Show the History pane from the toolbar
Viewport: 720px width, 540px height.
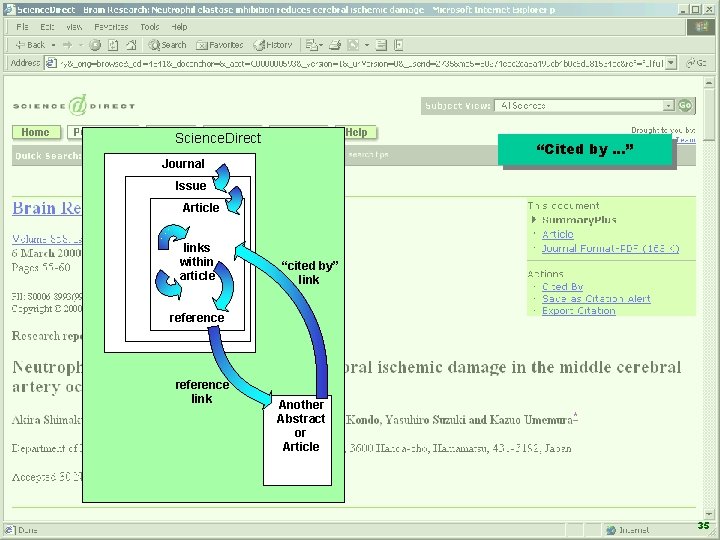[273, 45]
